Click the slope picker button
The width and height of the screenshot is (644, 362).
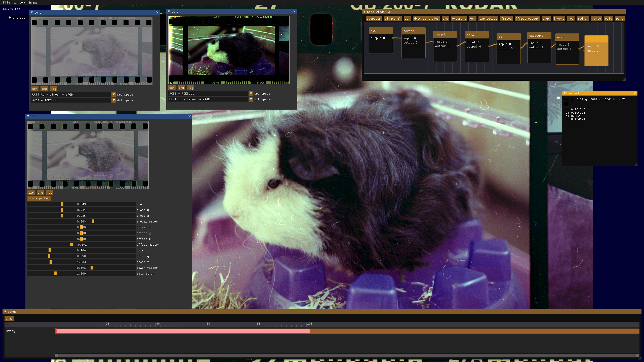click(39, 198)
